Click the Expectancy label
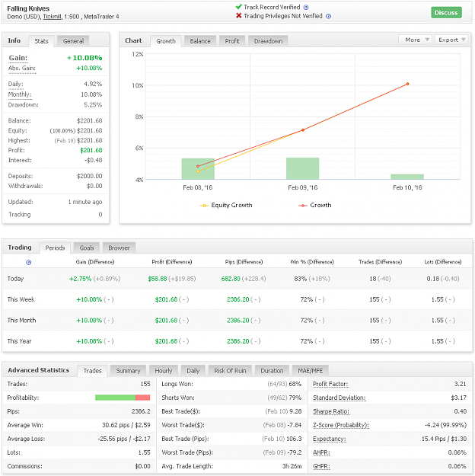The width and height of the screenshot is (475, 476). click(330, 439)
